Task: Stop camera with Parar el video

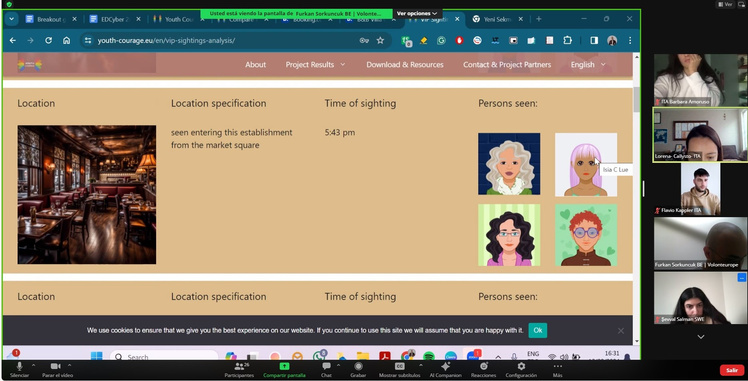Action: click(57, 370)
